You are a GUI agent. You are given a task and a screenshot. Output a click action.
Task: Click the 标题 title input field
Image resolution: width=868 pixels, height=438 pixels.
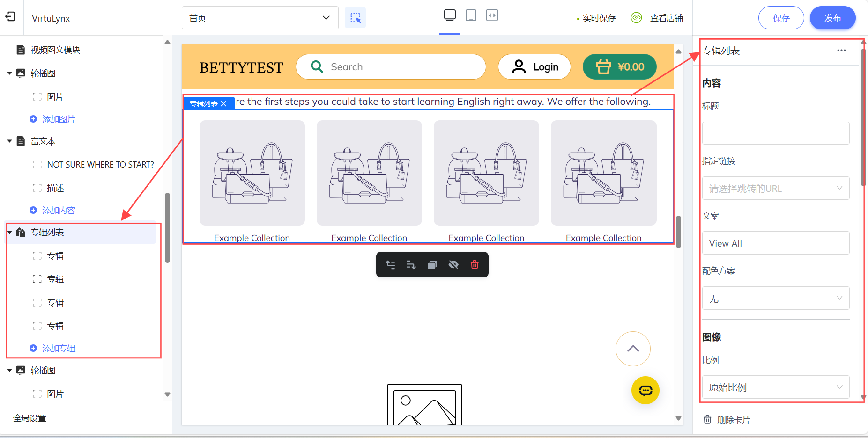[x=776, y=133]
